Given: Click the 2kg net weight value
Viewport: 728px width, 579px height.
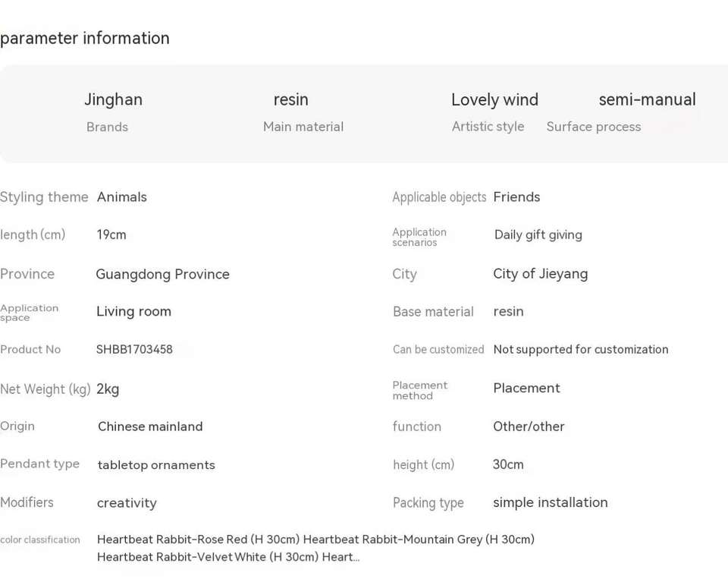Looking at the screenshot, I should pos(108,389).
